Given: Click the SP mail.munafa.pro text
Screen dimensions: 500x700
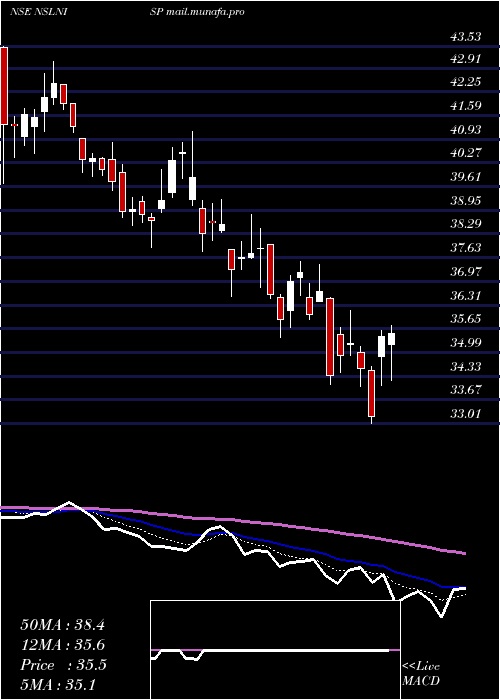Looking at the screenshot, I should pyautogui.click(x=197, y=12).
